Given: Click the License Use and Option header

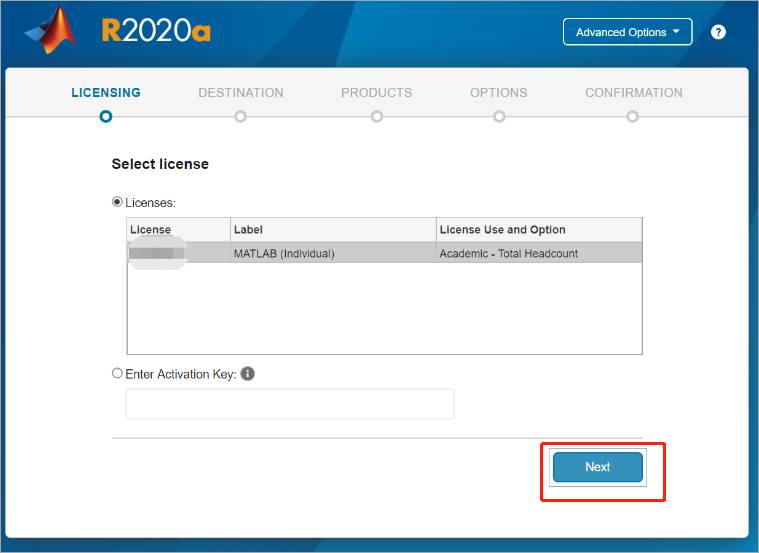Looking at the screenshot, I should pos(539,230).
